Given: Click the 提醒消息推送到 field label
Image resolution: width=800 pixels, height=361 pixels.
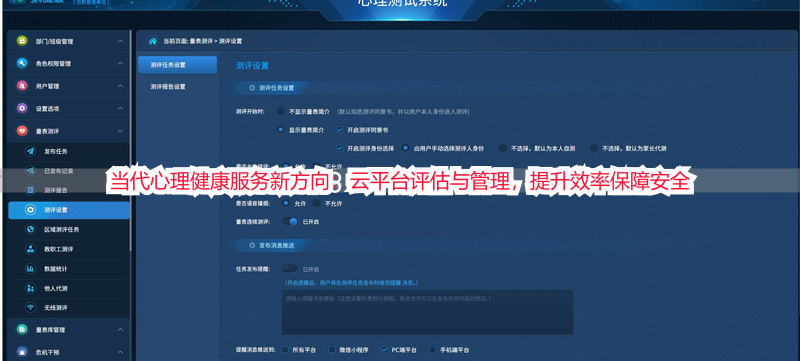Looking at the screenshot, I should point(256,350).
